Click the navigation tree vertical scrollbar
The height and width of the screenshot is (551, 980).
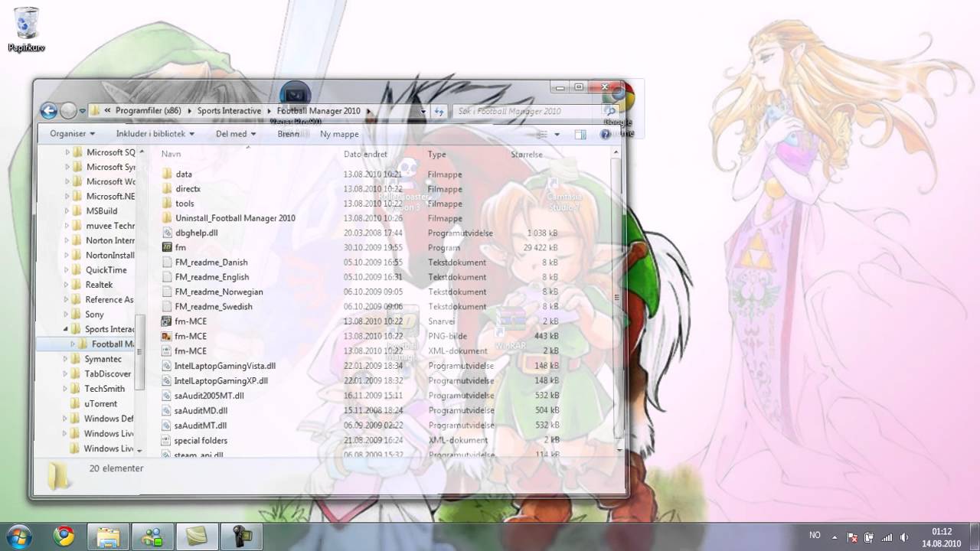139,352
